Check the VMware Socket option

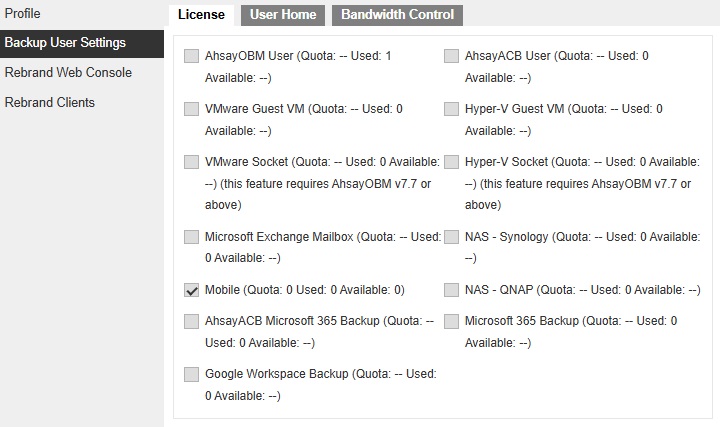(191, 161)
